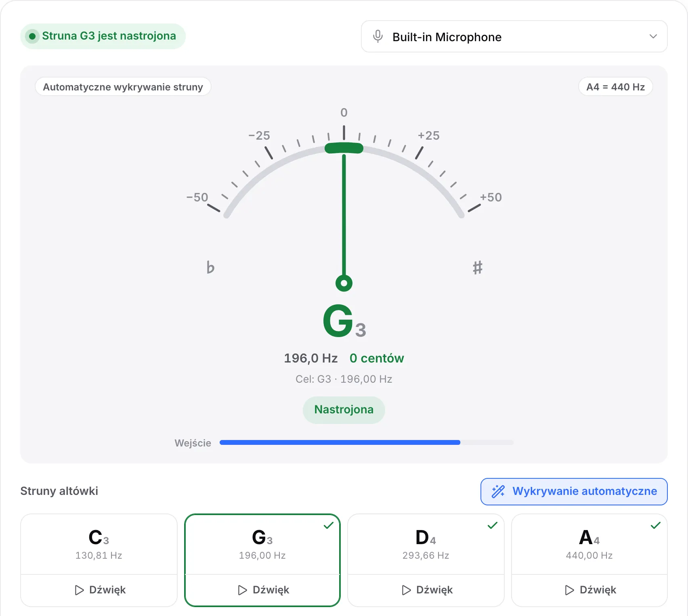Open the Built-in Microphone input dropdown

pos(514,37)
